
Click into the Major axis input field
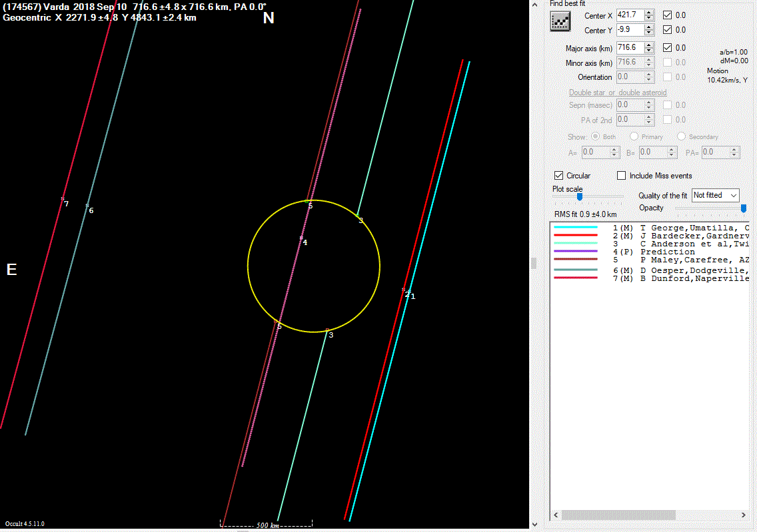630,48
